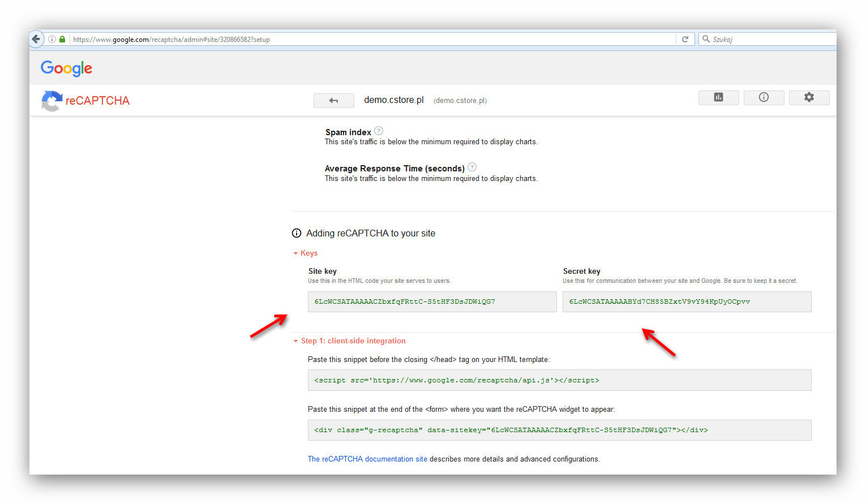Click the g-recaptcha div snippet box
Viewport: 866px width, 504px height.
pyautogui.click(x=559, y=430)
